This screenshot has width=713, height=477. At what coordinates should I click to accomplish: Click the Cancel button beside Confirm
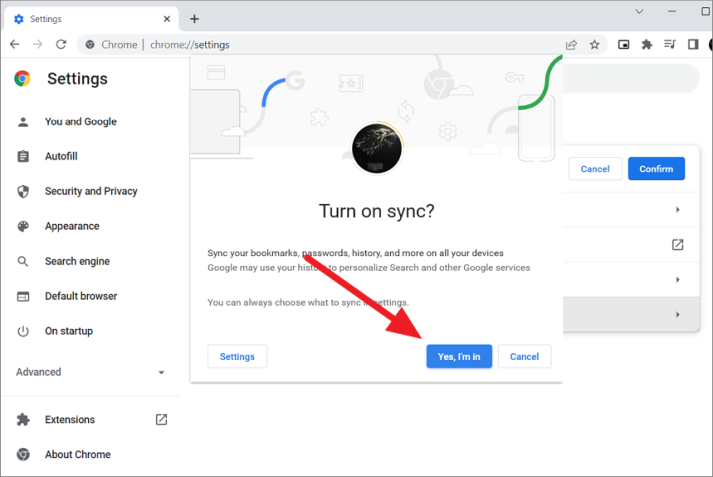pyautogui.click(x=595, y=169)
